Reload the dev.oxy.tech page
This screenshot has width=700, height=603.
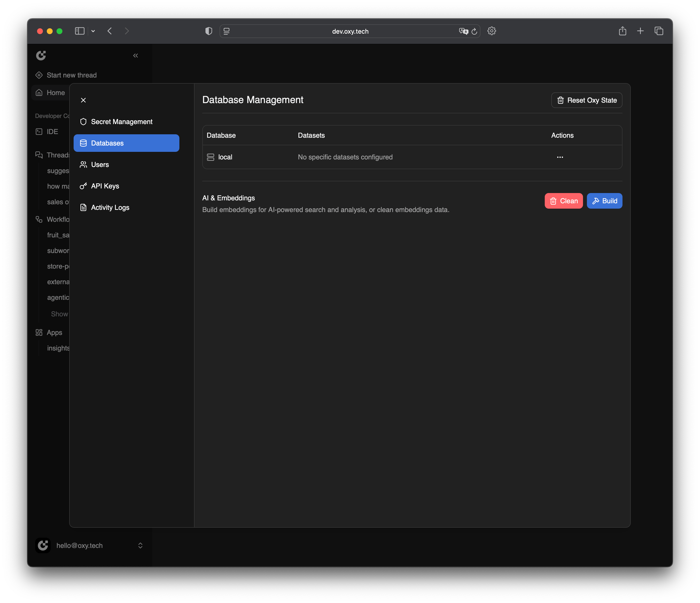click(x=474, y=31)
